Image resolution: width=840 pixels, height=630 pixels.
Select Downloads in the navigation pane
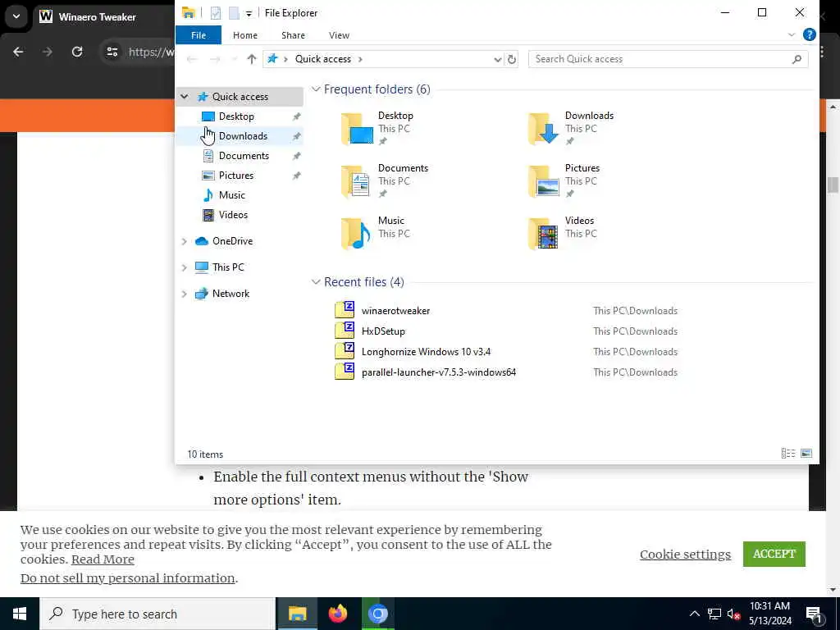click(x=243, y=136)
